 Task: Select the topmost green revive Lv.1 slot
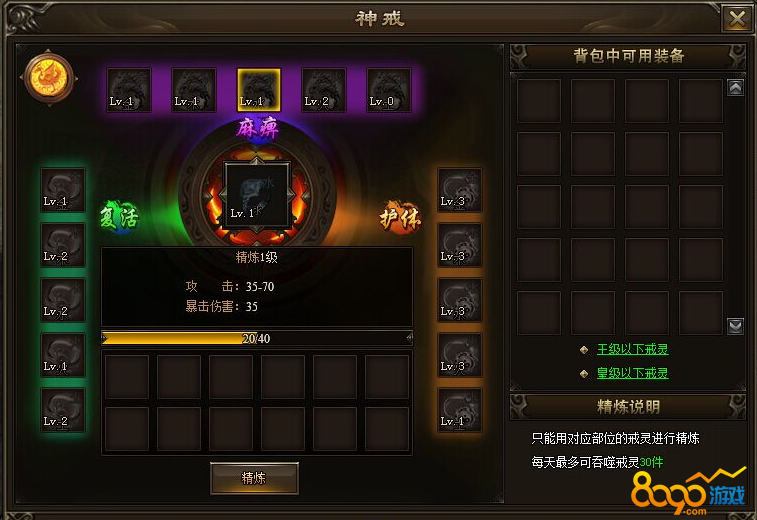63,190
